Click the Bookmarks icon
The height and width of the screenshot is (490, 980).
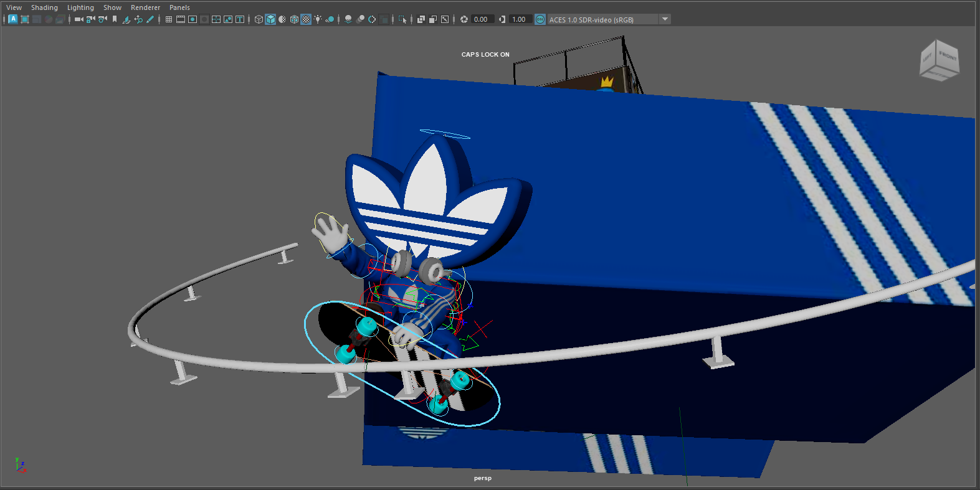(x=115, y=19)
